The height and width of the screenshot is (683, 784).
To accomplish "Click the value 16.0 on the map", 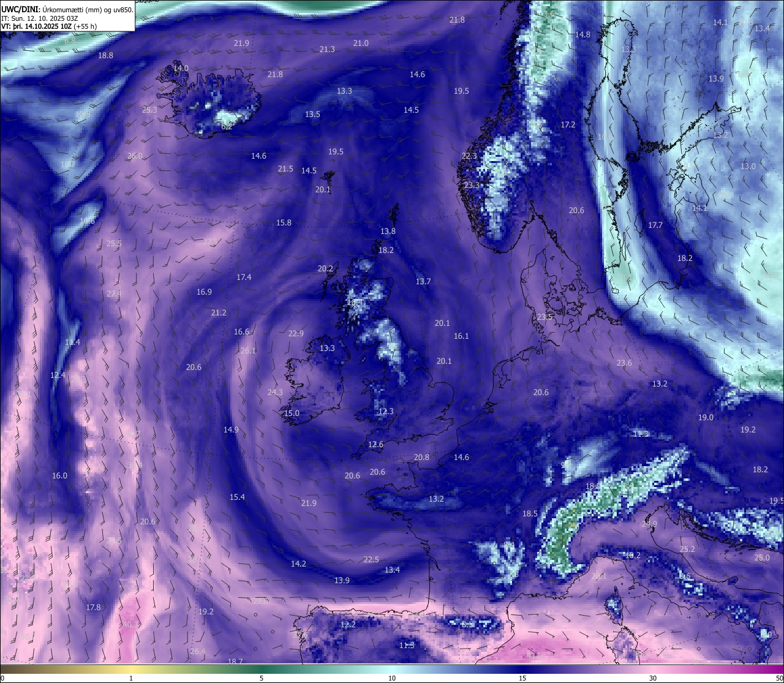I will point(59,475).
